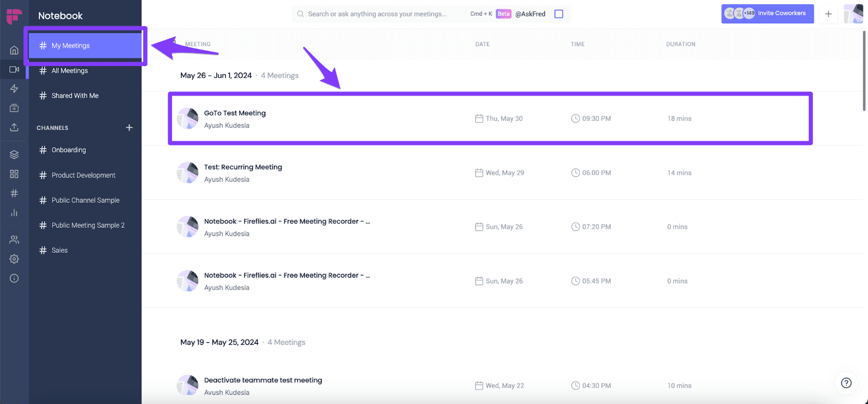Open the Settings gear icon
This screenshot has height=404, width=868.
(14, 259)
